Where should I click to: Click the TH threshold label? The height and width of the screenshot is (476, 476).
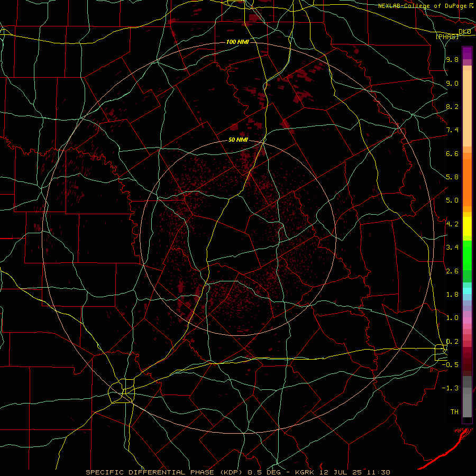pyautogui.click(x=454, y=412)
